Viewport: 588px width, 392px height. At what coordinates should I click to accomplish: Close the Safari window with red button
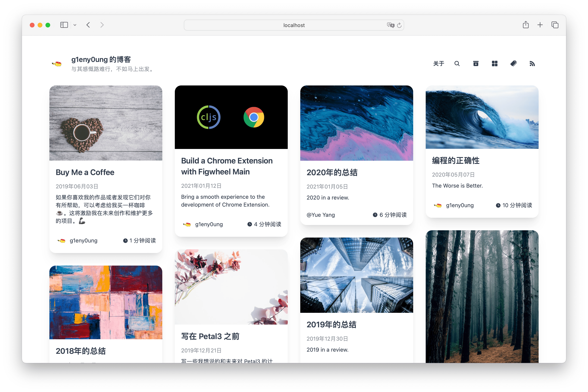click(x=32, y=25)
